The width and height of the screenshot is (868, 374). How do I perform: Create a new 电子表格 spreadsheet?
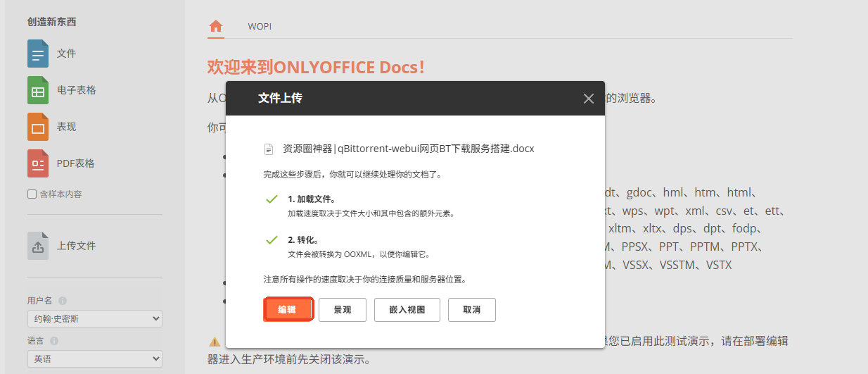pyautogui.click(x=38, y=90)
